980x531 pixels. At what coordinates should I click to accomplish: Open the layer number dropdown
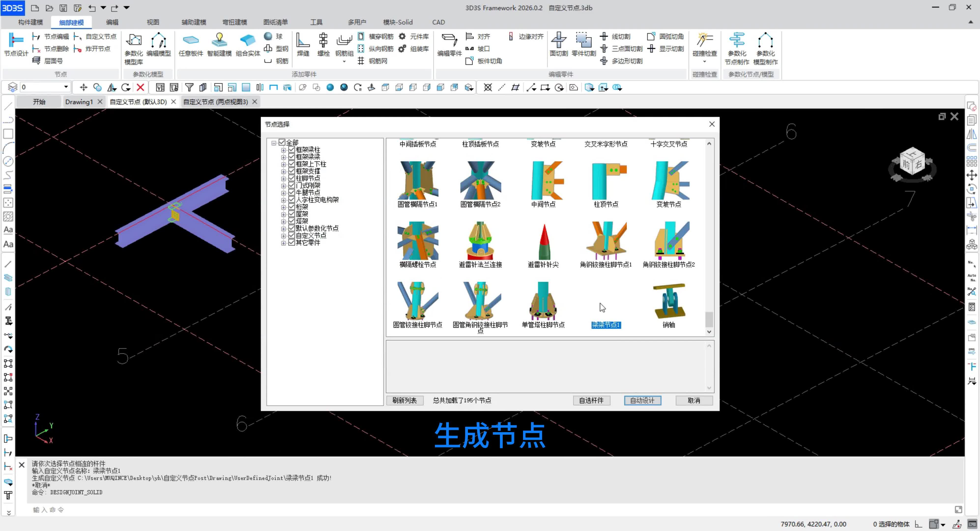(x=66, y=87)
